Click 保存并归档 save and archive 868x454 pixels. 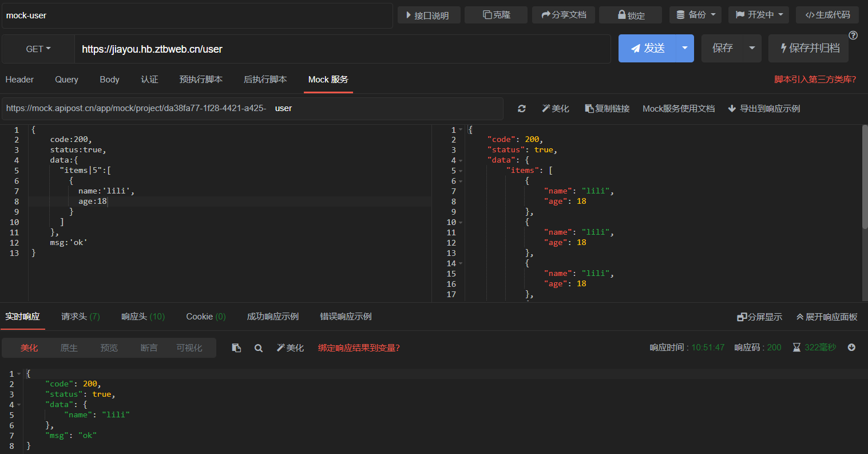tap(808, 49)
